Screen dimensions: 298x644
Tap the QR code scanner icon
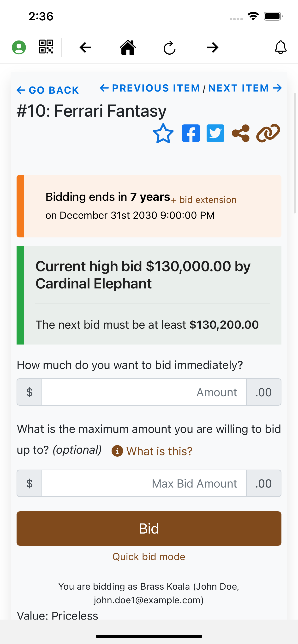46,47
